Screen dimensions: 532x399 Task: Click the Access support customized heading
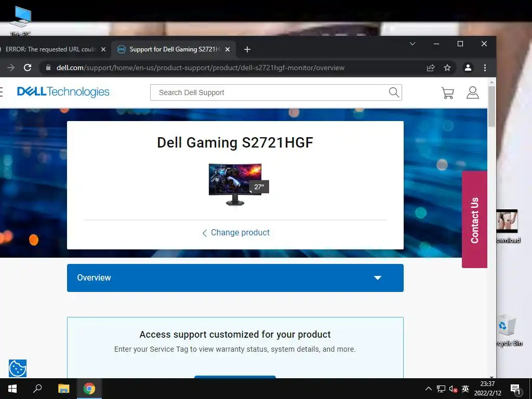tap(235, 335)
